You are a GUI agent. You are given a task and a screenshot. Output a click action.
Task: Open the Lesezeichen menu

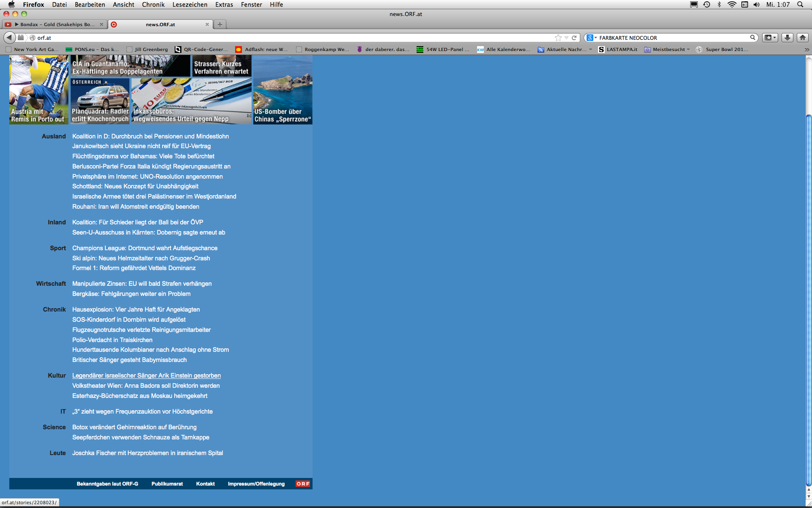pyautogui.click(x=190, y=5)
